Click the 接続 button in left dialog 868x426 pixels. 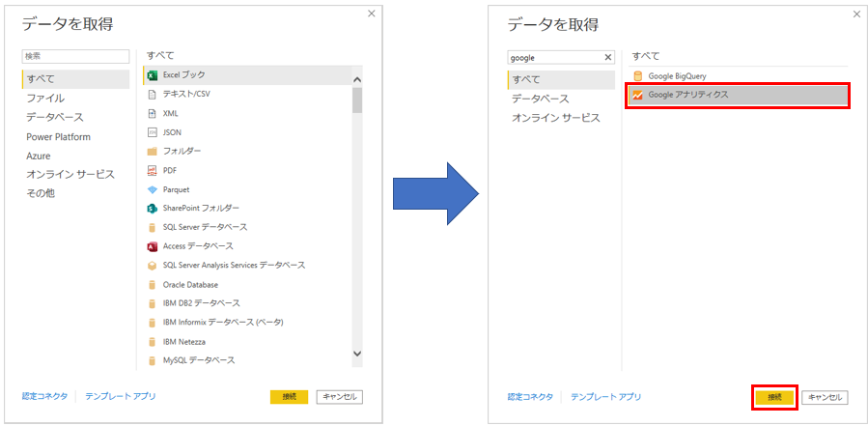[x=289, y=397]
